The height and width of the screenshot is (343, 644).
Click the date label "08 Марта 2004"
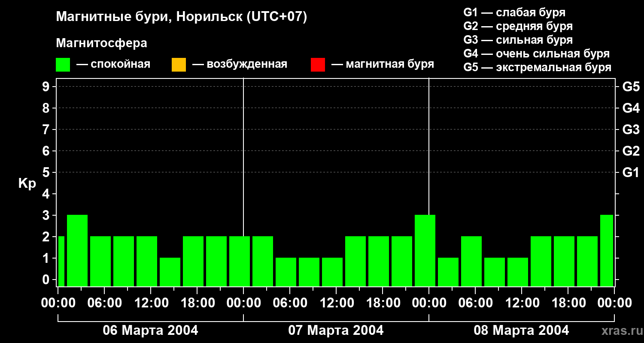[x=521, y=331]
